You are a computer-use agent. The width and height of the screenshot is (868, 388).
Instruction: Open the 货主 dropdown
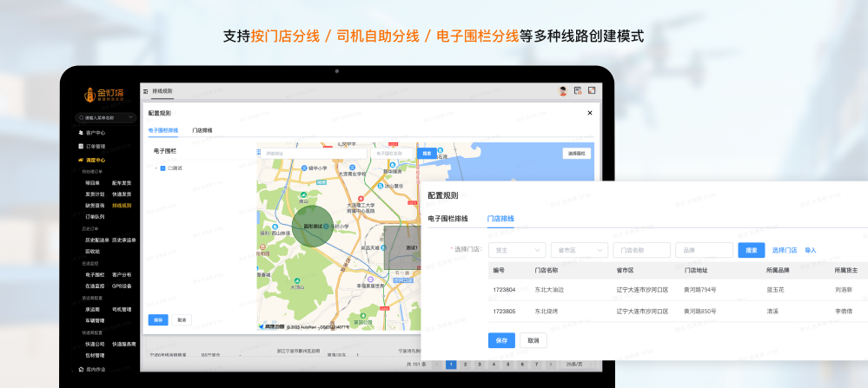[511, 250]
